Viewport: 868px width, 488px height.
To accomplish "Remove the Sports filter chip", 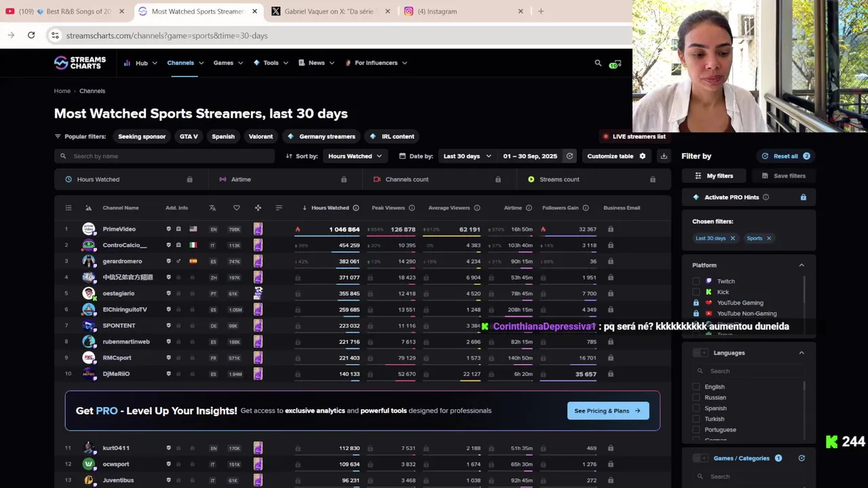I will [768, 239].
